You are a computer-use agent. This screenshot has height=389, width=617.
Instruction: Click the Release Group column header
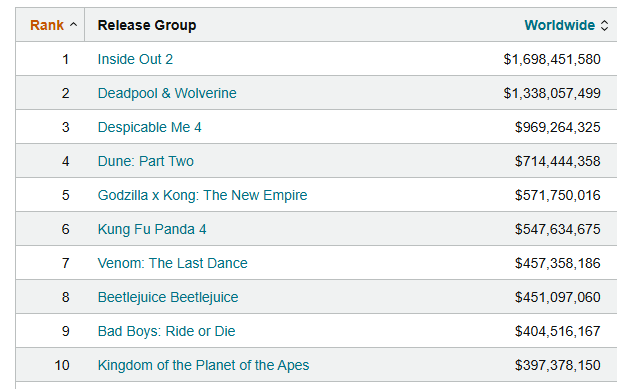click(x=147, y=25)
